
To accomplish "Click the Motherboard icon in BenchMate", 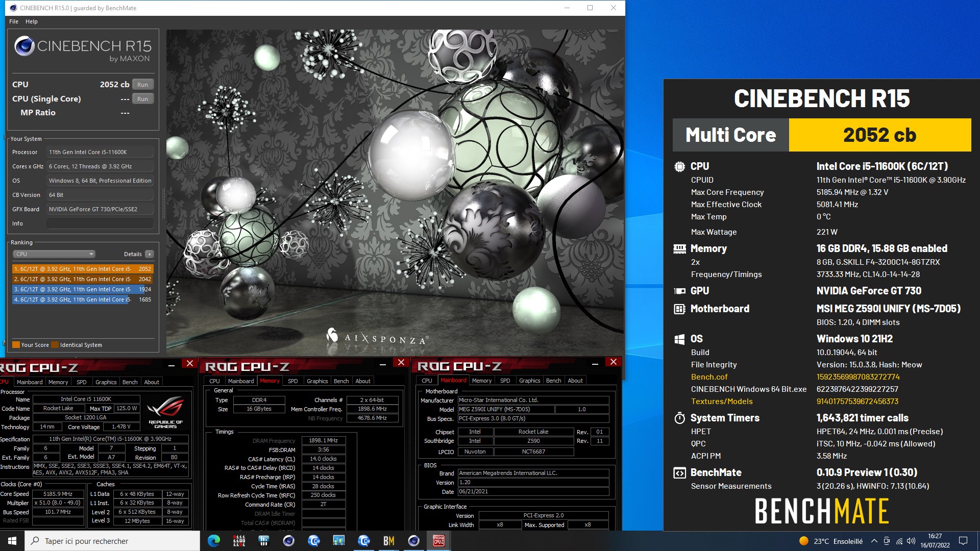I will coord(679,309).
